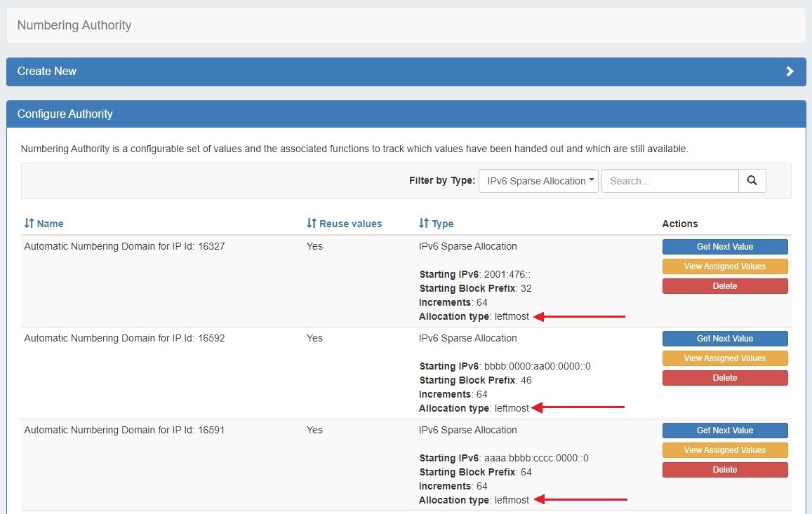Click the magnifying glass search icon
This screenshot has width=812, height=514.
coord(752,181)
